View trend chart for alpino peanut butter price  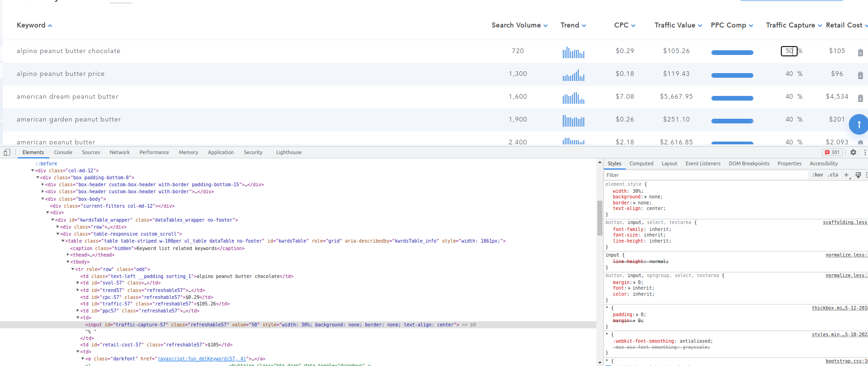(573, 75)
